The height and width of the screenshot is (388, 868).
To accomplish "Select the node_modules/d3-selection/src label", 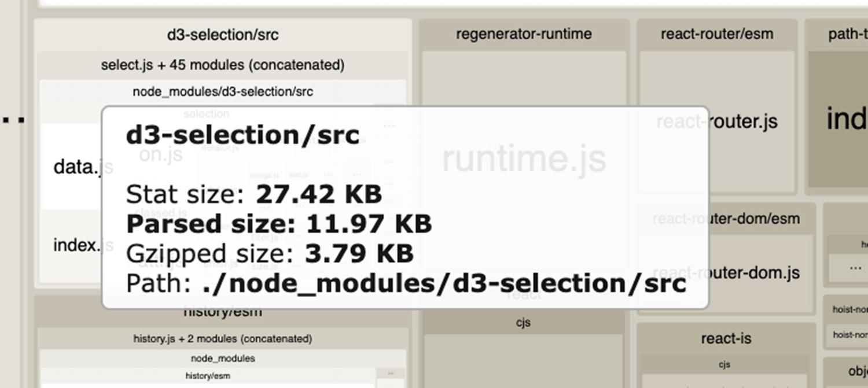I will coord(222,91).
